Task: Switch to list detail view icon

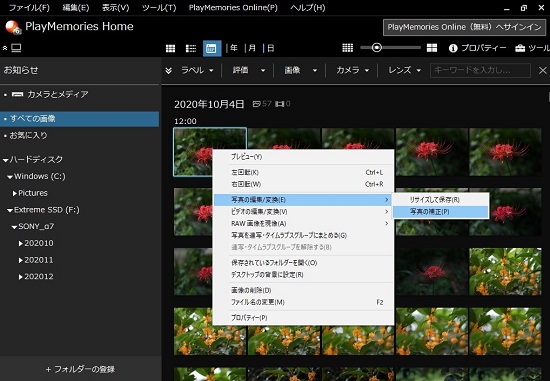Action: 191,48
